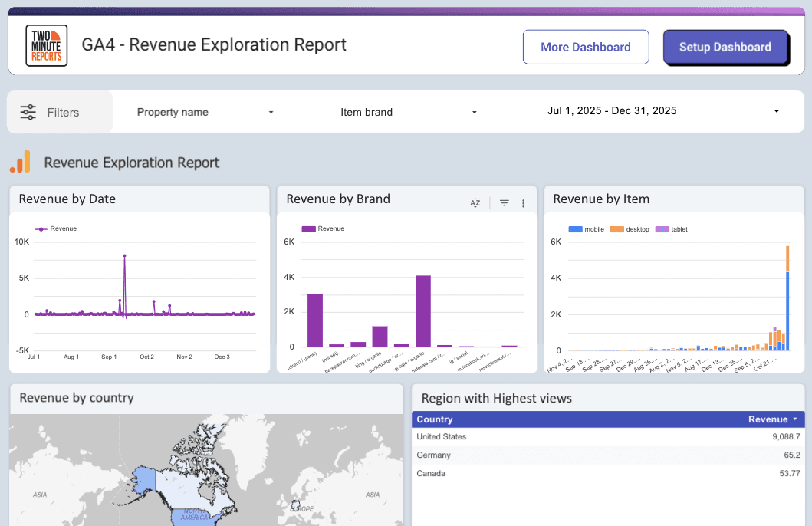Screen dimensions: 812x526
Task: Click the More Dashboard button
Action: pyautogui.click(x=586, y=47)
